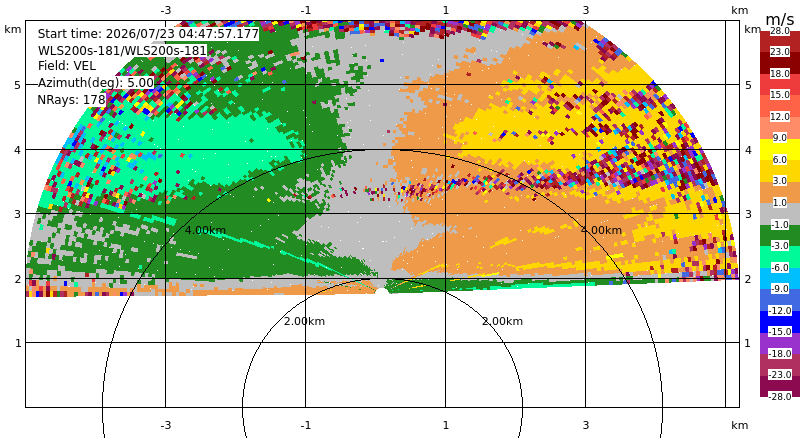Click the left 4.00km range ring label
The height and width of the screenshot is (438, 800).
pos(205,230)
